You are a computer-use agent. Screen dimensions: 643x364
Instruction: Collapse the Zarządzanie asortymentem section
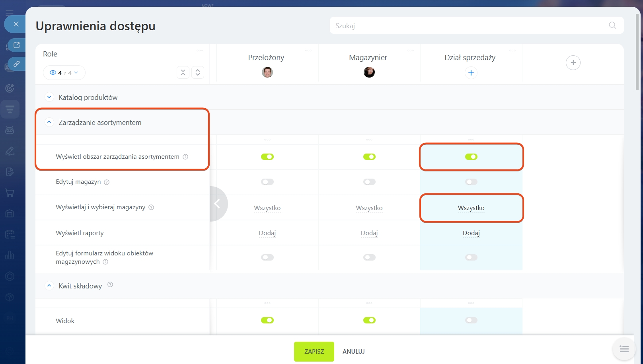(49, 122)
